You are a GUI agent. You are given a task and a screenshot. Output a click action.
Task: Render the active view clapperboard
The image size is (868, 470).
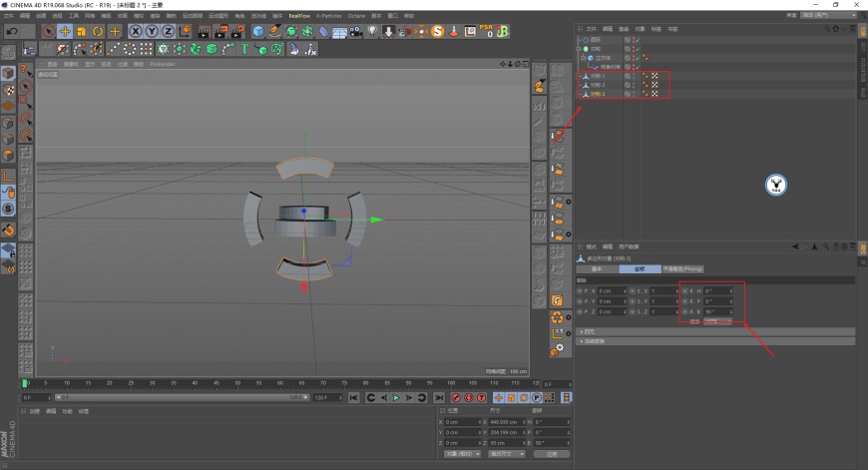(x=204, y=32)
